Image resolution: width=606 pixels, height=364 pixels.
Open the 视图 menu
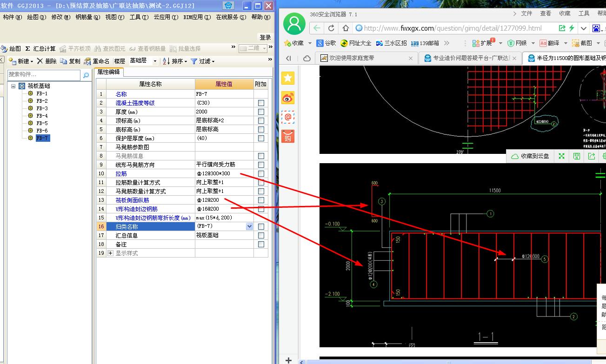point(114,17)
